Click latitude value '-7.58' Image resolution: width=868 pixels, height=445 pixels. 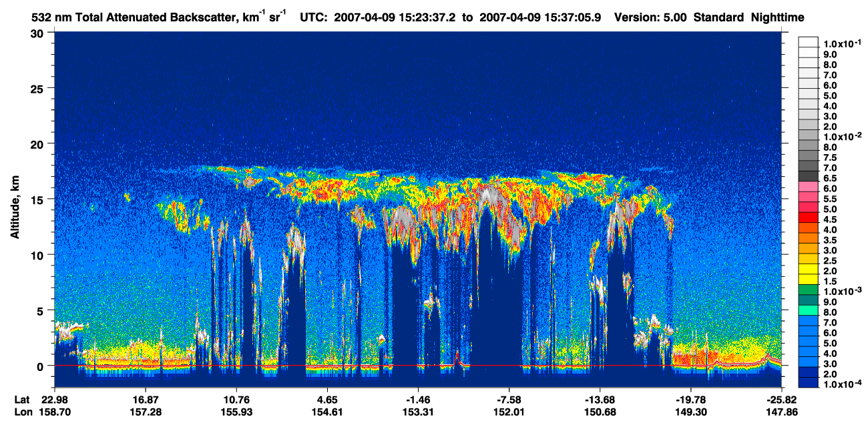tap(509, 399)
